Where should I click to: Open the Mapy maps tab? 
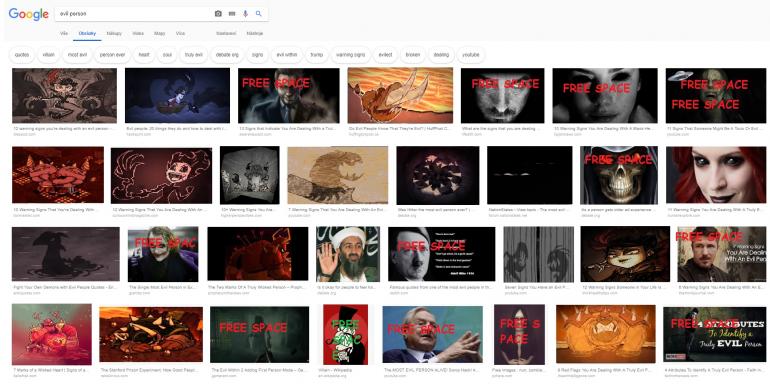tap(160, 33)
